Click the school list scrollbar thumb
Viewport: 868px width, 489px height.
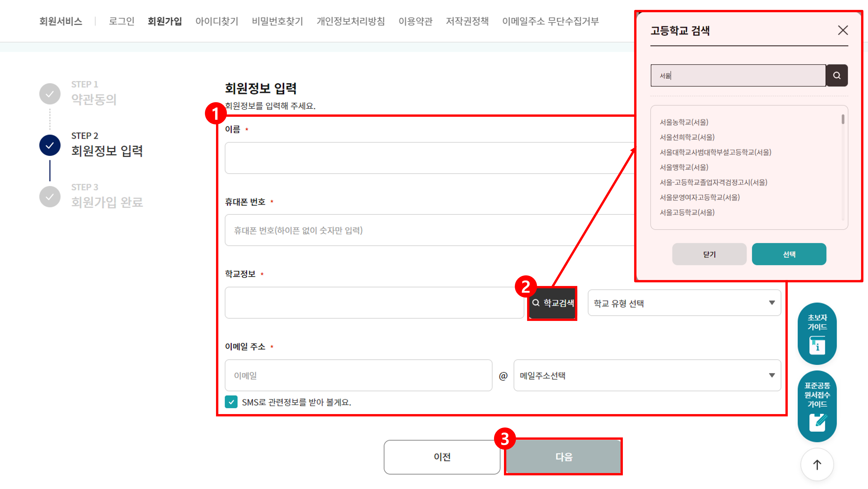click(843, 119)
